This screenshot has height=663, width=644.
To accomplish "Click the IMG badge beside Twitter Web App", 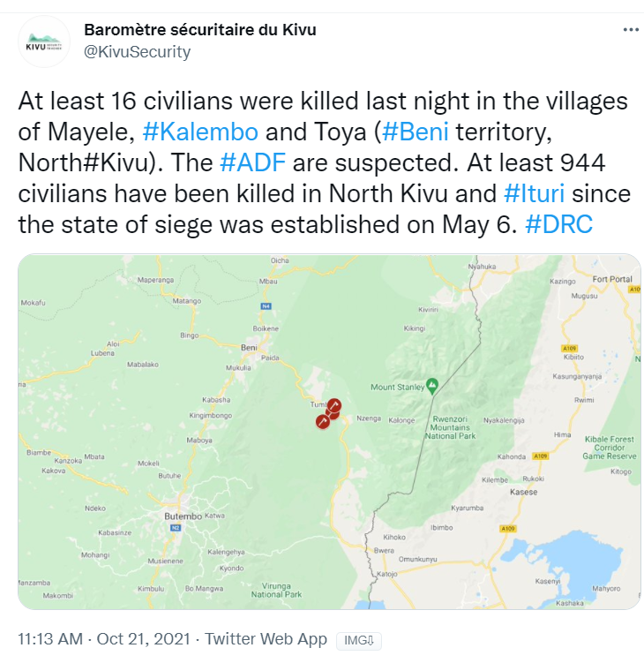I will pos(357,640).
